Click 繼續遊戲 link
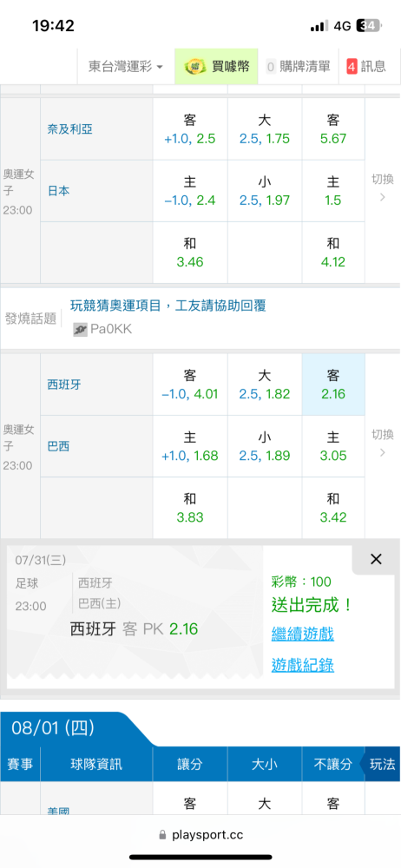This screenshot has width=401, height=868. coord(302,634)
